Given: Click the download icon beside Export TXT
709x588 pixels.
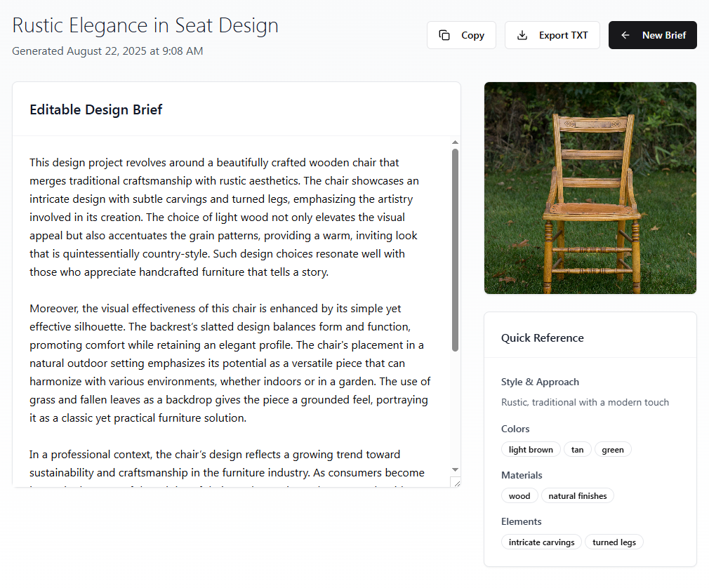Looking at the screenshot, I should pyautogui.click(x=522, y=35).
